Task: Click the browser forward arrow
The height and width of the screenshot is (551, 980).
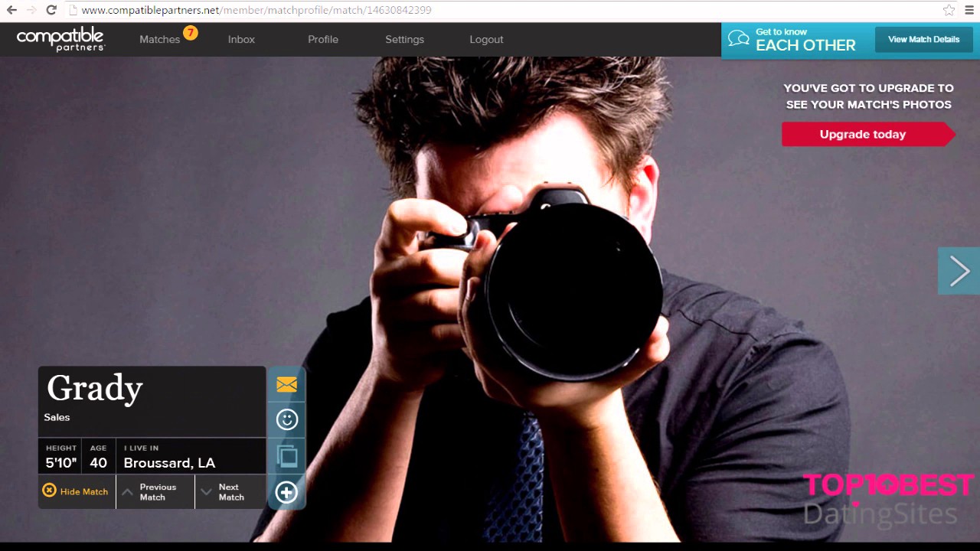Action: 31,10
